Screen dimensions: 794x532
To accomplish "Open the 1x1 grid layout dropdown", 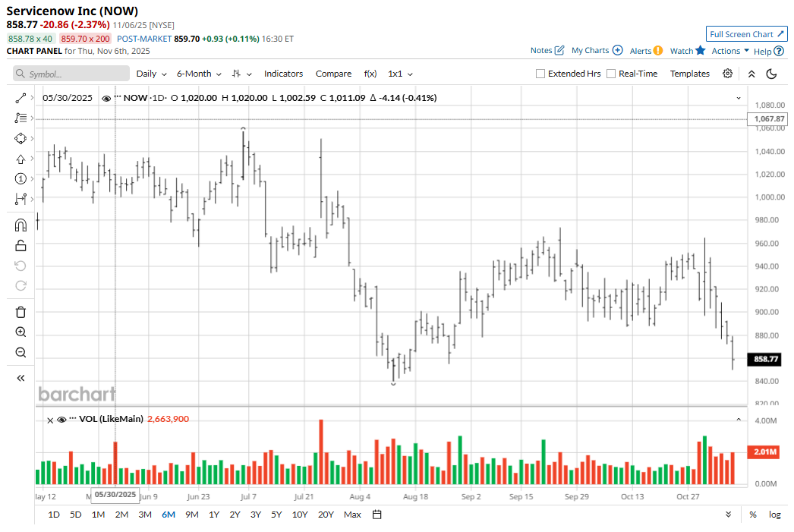I will [x=400, y=74].
